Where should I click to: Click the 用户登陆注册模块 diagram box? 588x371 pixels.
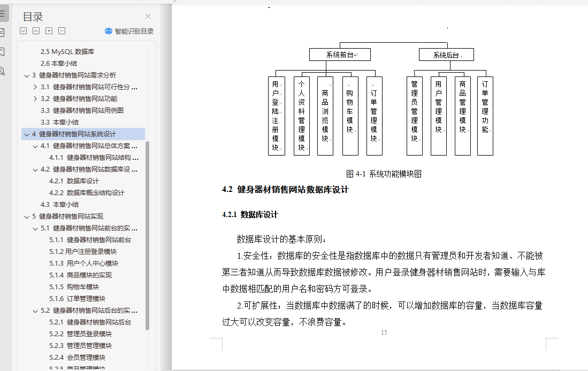tap(277, 116)
